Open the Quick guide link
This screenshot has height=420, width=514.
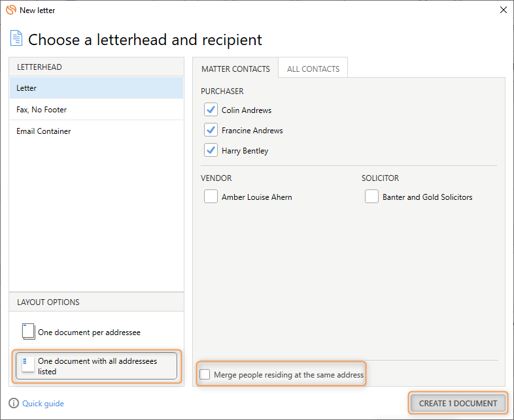[x=43, y=404]
